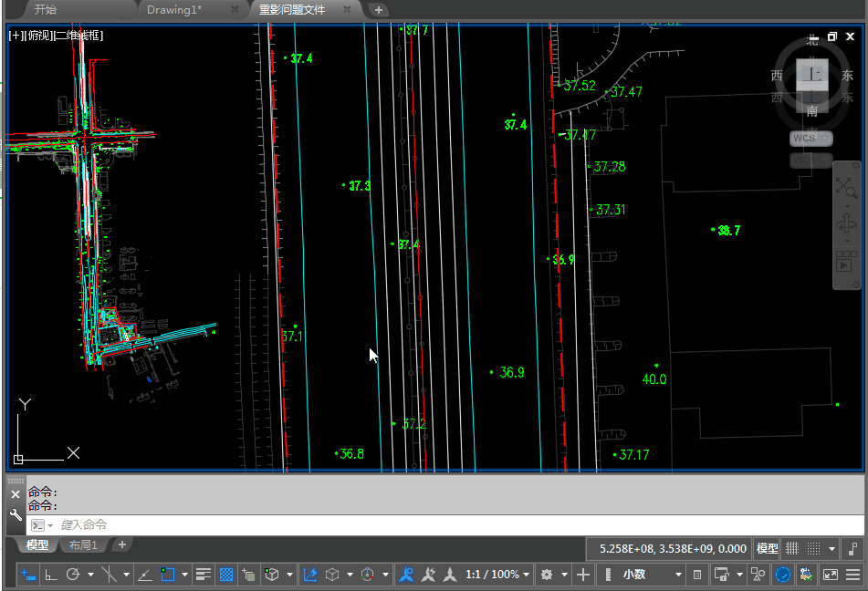
Task: Switch to the Drawing1* file tab
Action: [174, 10]
